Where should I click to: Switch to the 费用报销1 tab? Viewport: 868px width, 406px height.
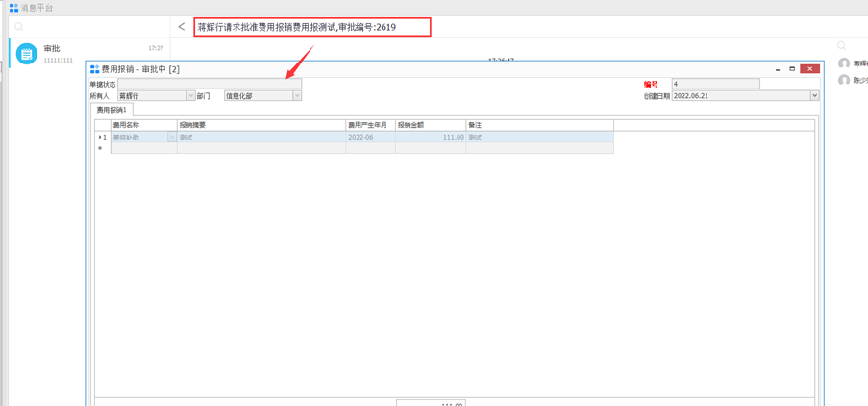click(112, 111)
